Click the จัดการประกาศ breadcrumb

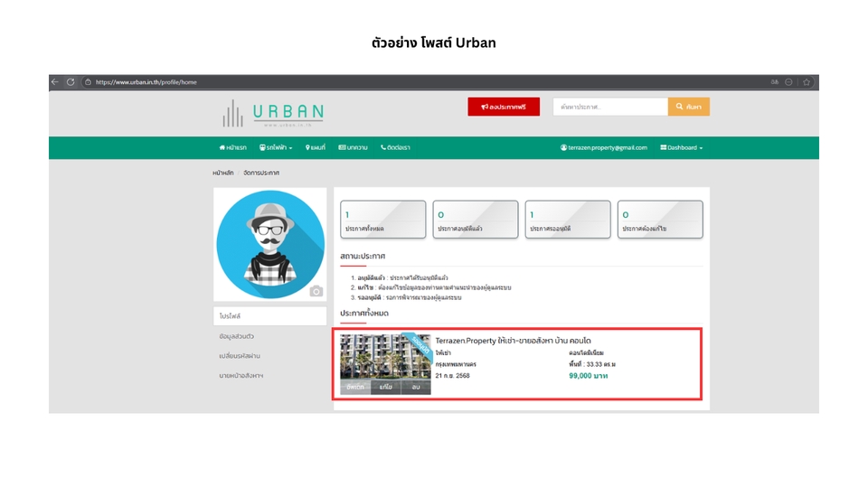(x=261, y=173)
